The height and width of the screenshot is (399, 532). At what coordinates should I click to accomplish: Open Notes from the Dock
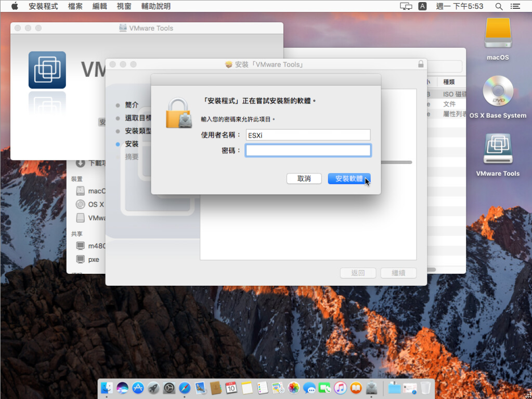pyautogui.click(x=247, y=388)
